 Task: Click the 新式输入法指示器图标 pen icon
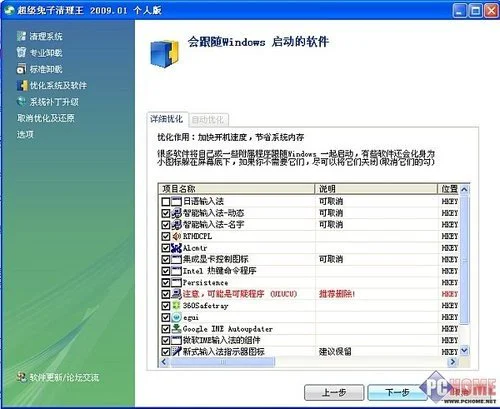[x=176, y=351]
